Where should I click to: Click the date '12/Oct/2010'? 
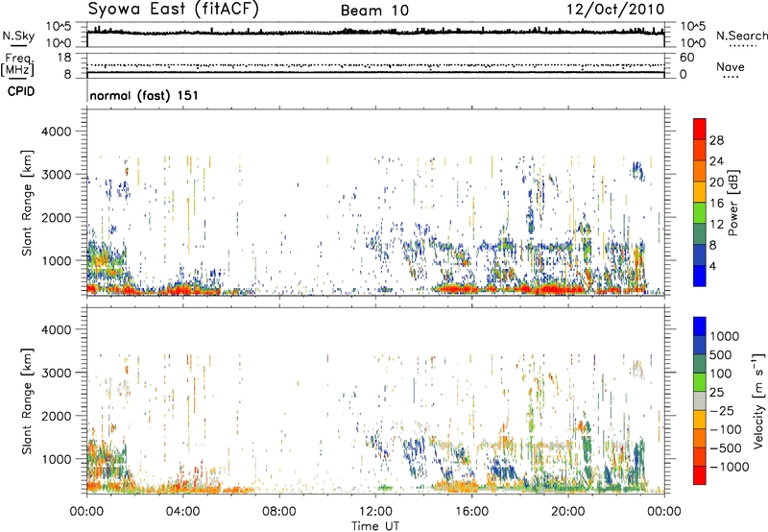pyautogui.click(x=615, y=10)
